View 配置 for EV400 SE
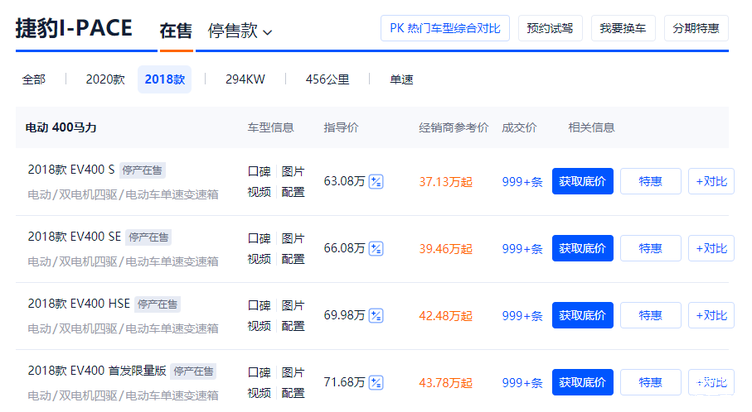 [293, 259]
